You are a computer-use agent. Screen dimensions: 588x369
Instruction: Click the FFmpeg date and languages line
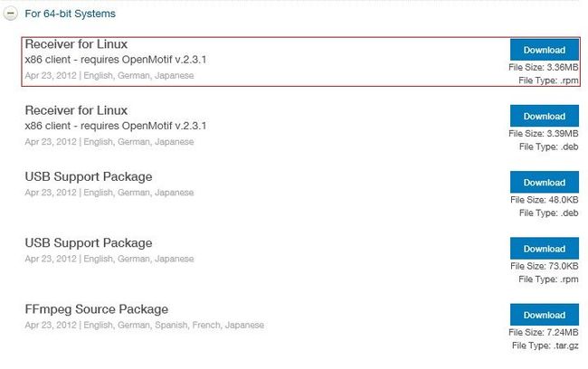(145, 325)
